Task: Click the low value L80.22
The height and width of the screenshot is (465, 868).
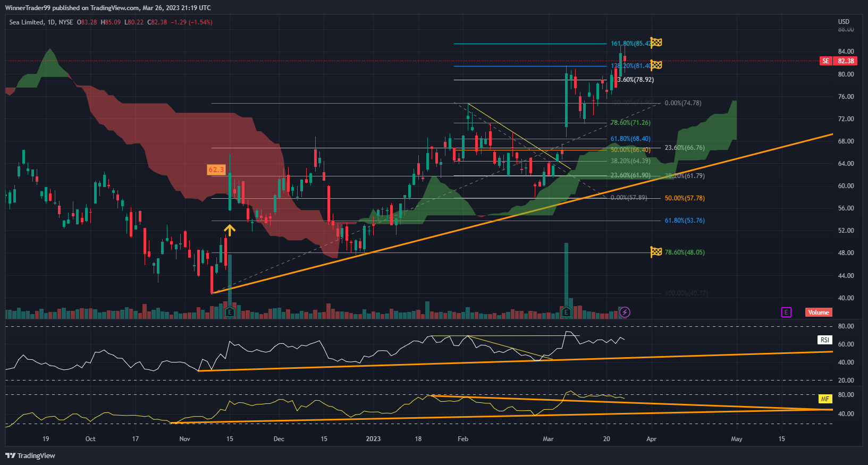Action: [134, 22]
